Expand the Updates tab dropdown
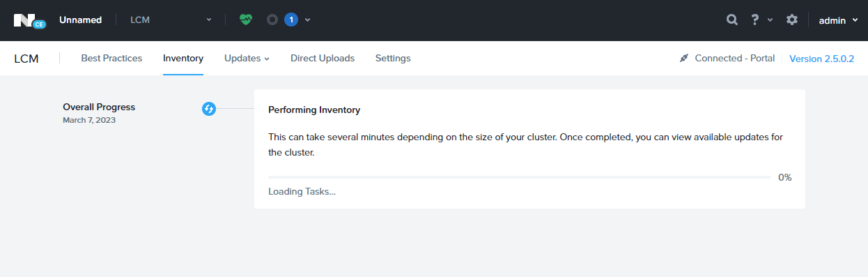868x277 pixels. 247,58
